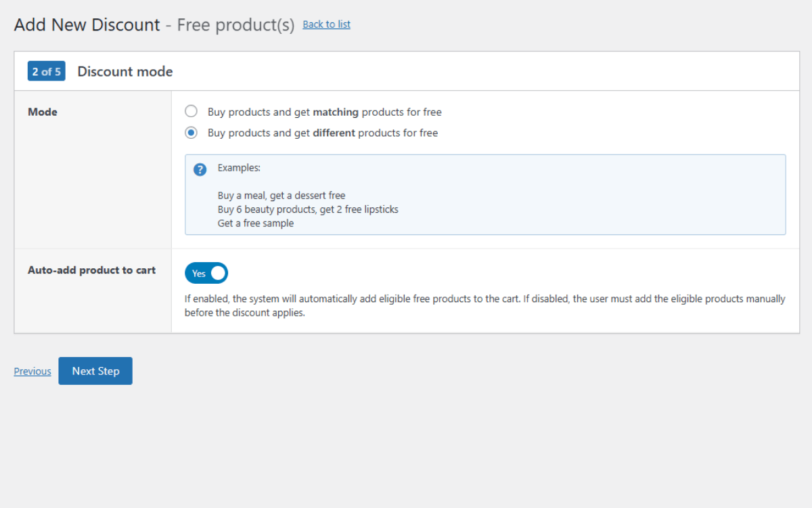
Task: Click the Next Step button
Action: [95, 371]
